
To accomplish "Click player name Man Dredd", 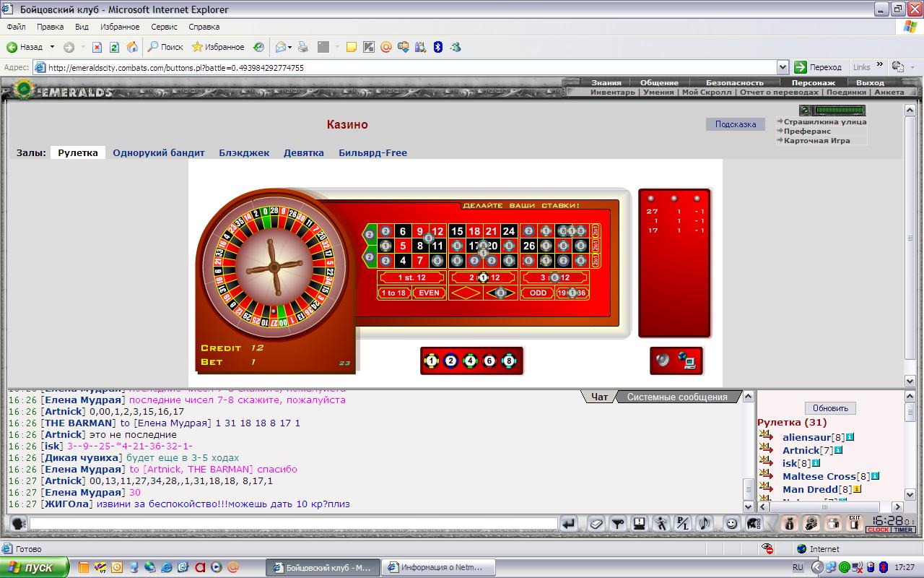I will pyautogui.click(x=810, y=489).
